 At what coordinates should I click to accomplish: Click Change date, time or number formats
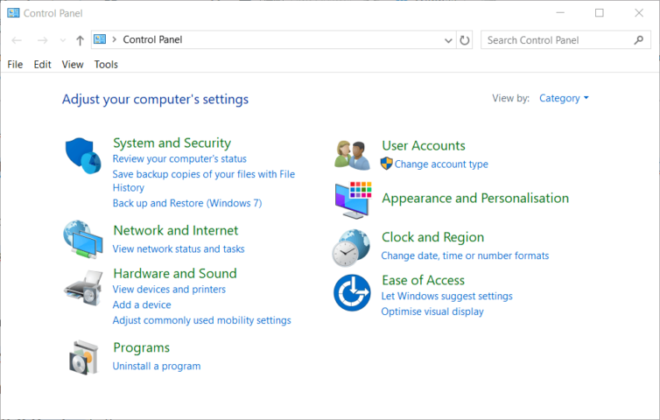tap(465, 256)
